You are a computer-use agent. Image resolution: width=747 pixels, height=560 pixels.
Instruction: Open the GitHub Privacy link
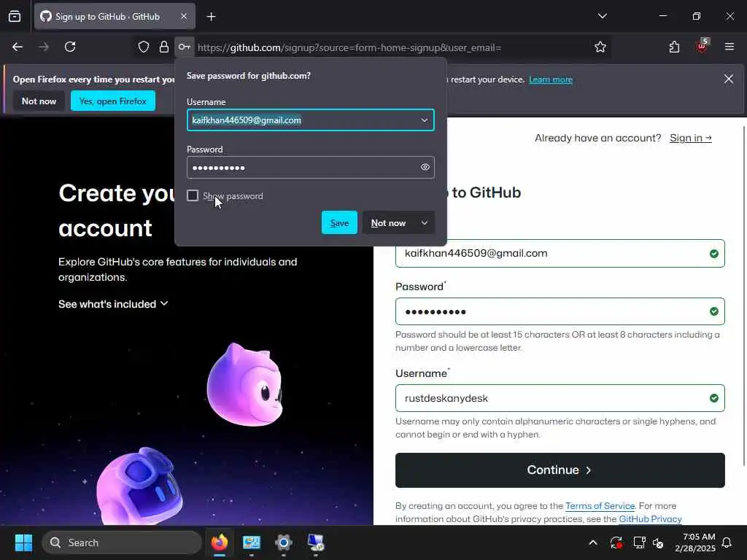[650, 518]
